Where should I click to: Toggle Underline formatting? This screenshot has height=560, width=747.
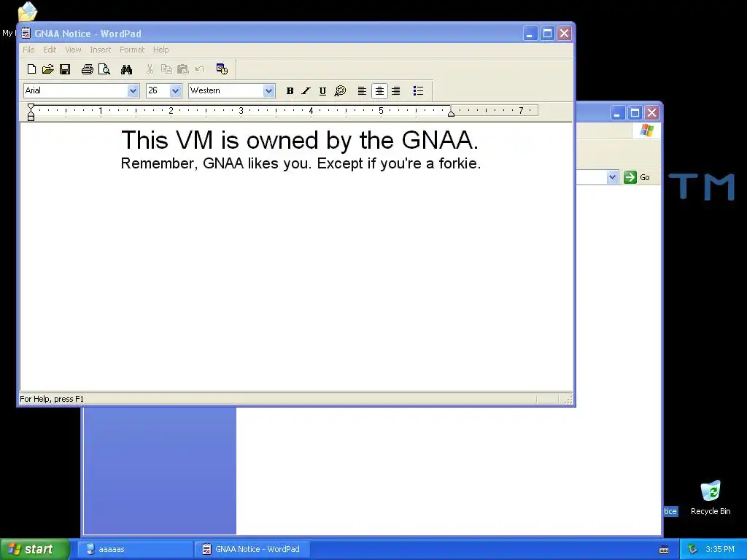coord(322,91)
